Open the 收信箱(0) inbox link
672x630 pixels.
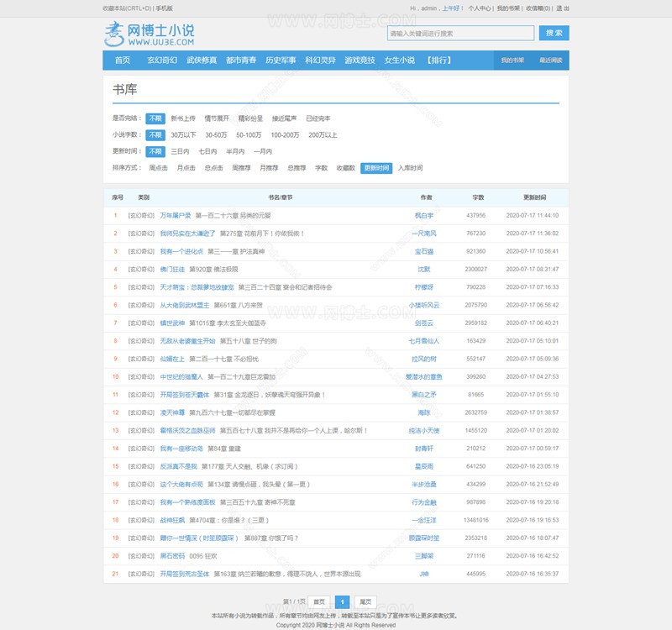point(538,8)
